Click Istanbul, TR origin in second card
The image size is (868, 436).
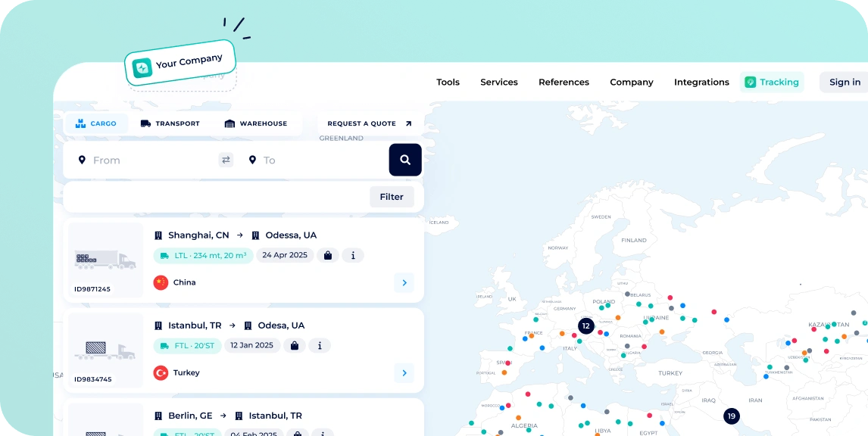point(195,325)
